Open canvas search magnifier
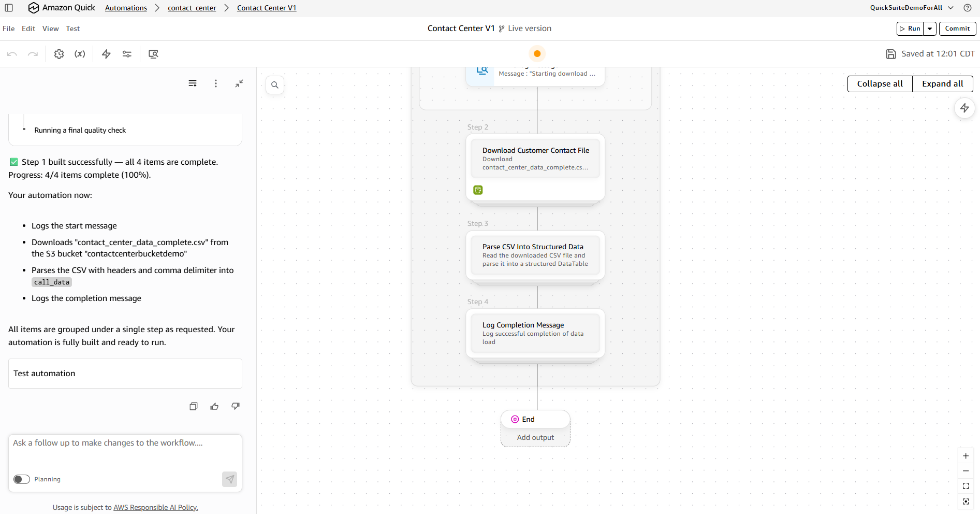The width and height of the screenshot is (980, 514). click(275, 85)
